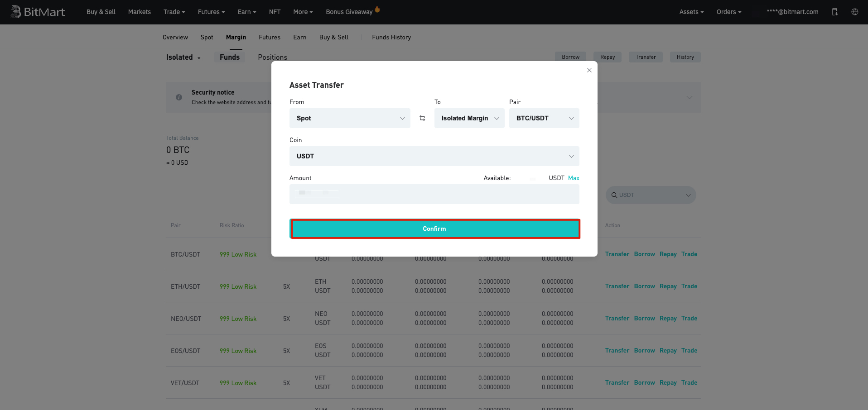Screen dimensions: 868x410
Task: Click Trade in the BTC/USDT row
Action: click(690, 254)
